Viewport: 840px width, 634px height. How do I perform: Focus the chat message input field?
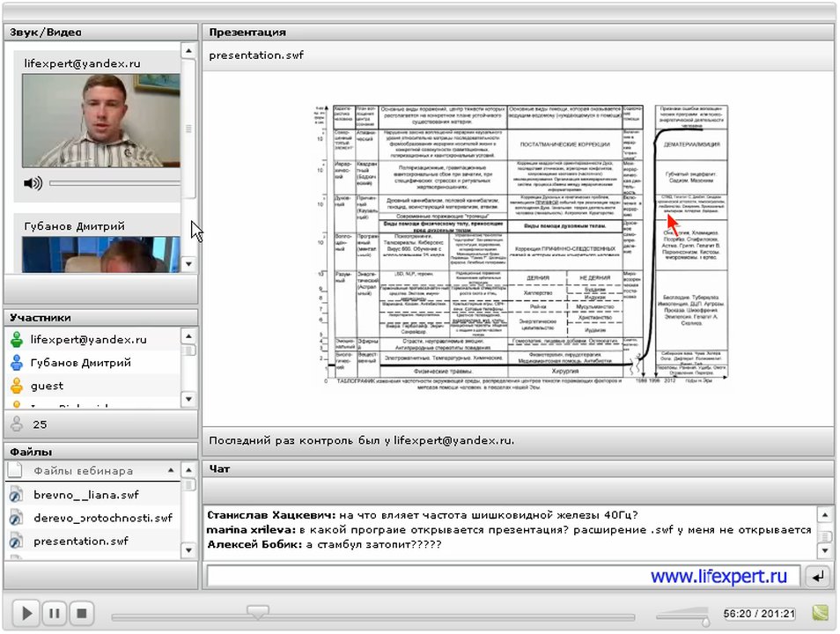(504, 576)
